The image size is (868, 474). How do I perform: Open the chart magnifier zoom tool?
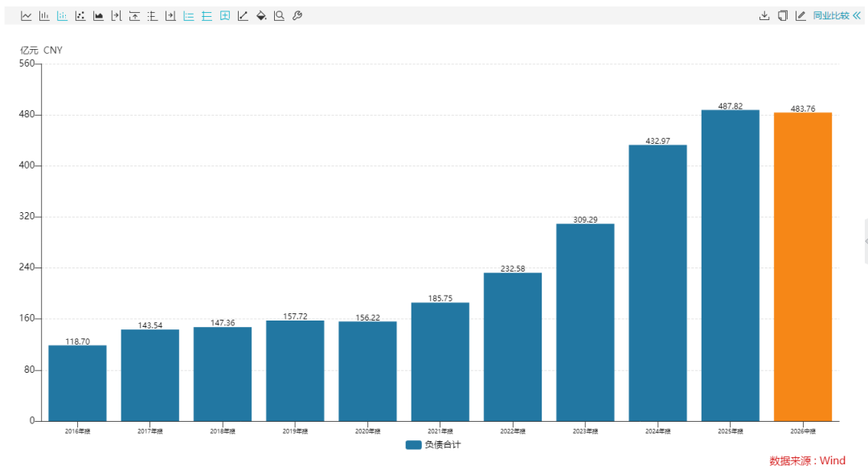(280, 16)
